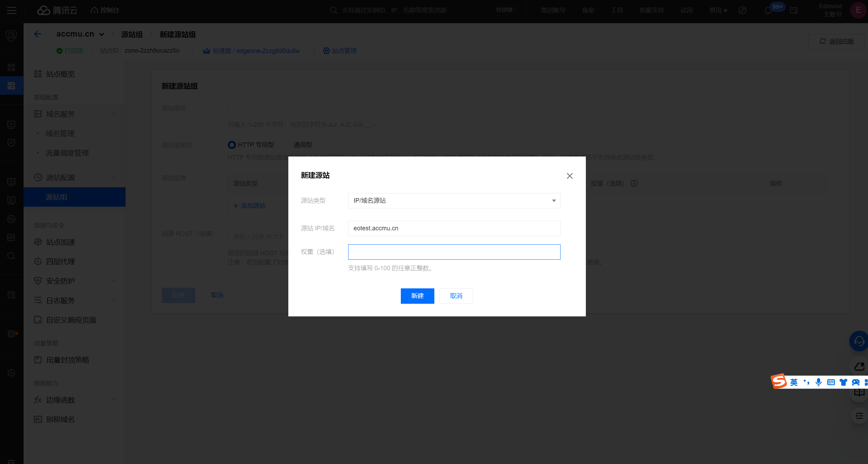Click the grid icon in left rail
868x464 pixels.
[11, 67]
